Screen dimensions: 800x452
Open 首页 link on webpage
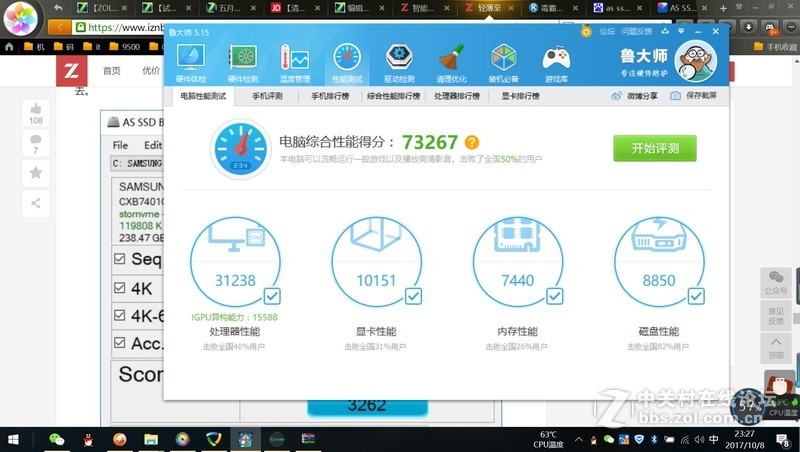tap(112, 71)
